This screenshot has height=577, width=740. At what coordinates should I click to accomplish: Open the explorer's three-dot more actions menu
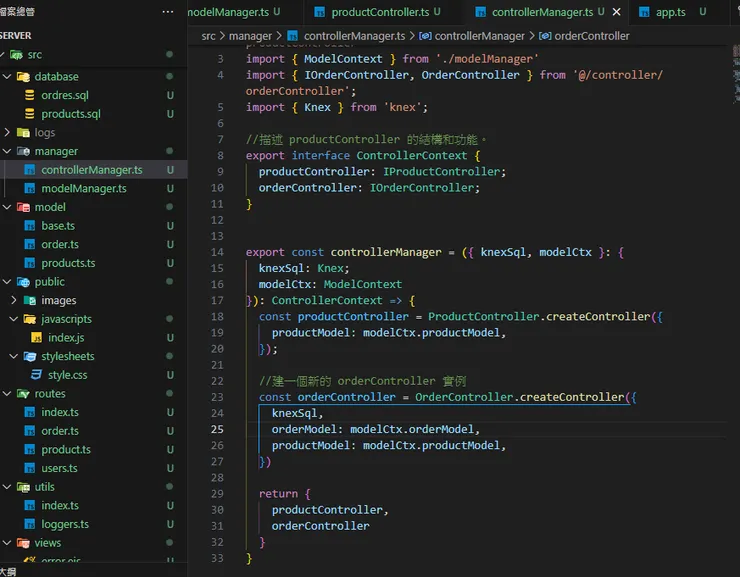(167, 12)
